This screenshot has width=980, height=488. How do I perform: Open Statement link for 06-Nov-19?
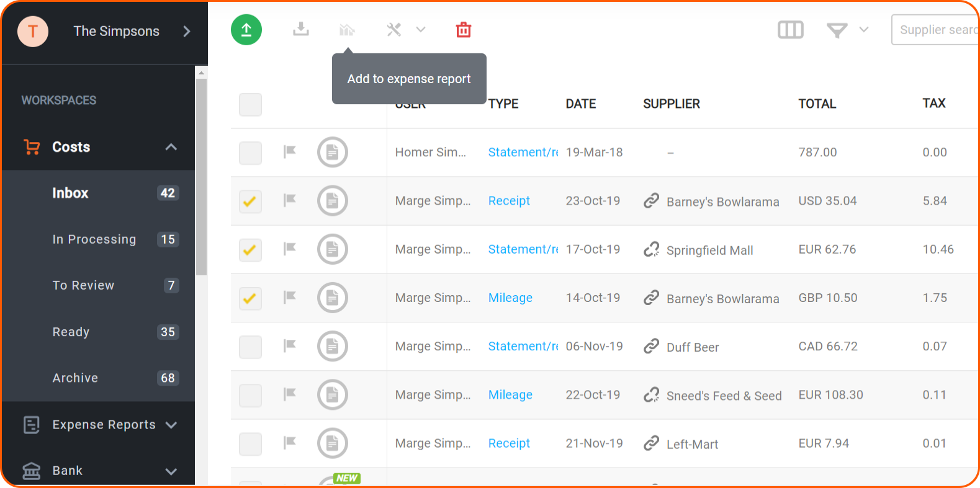523,346
